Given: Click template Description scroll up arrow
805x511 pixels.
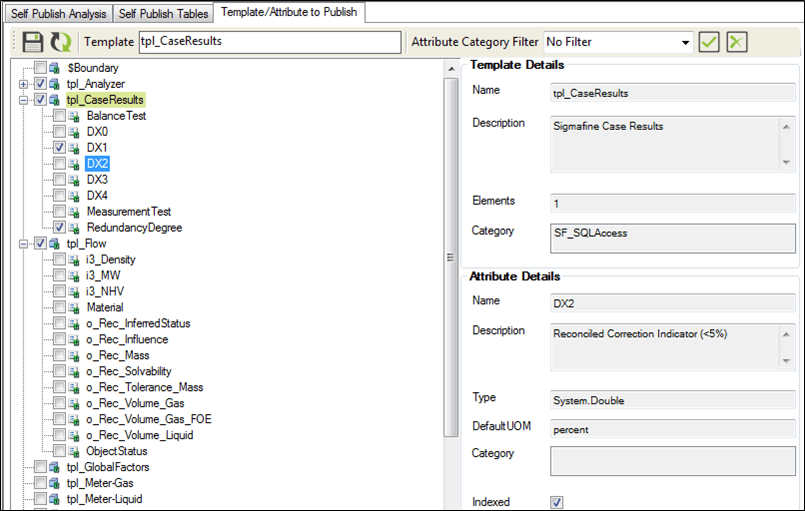Looking at the screenshot, I should point(786,126).
